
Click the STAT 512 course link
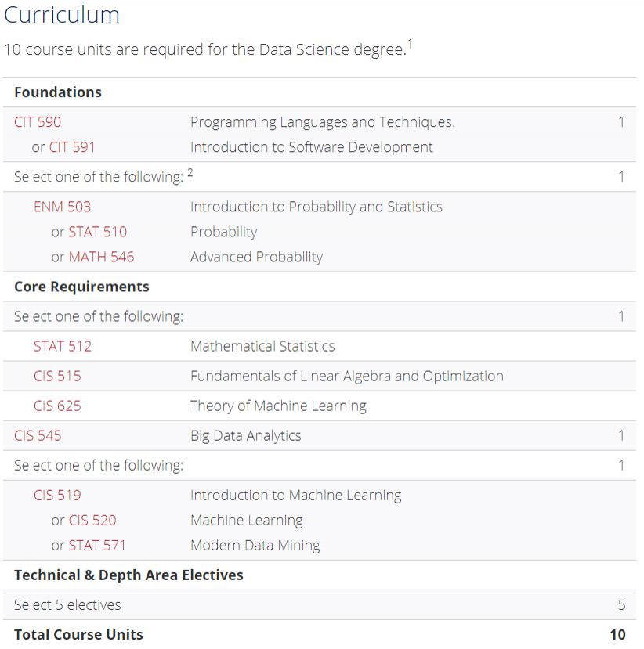62,346
